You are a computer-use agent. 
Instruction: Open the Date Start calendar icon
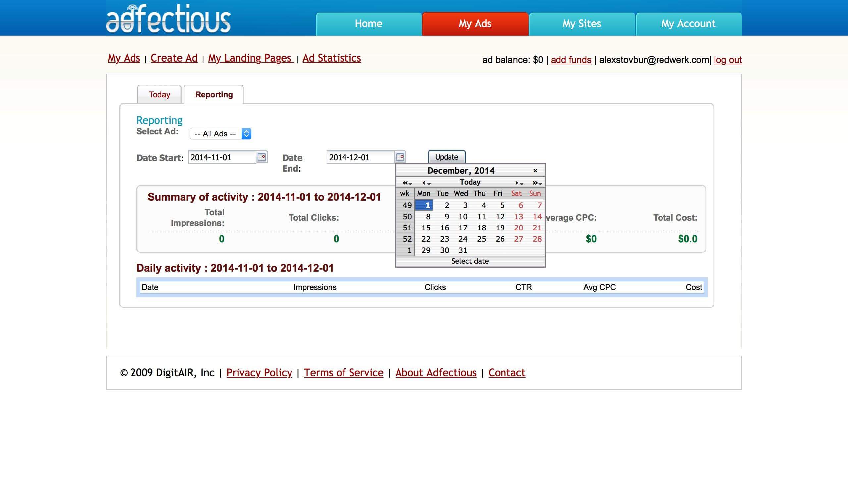pos(262,157)
